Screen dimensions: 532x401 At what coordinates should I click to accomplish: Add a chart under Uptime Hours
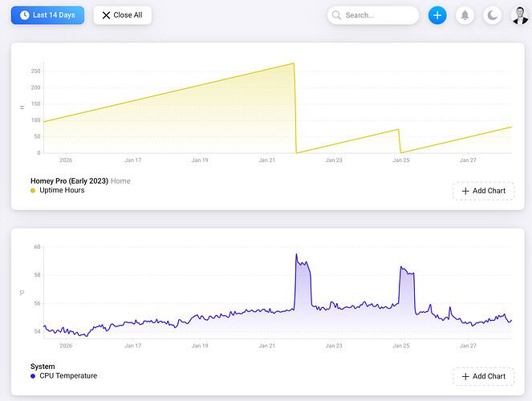pyautogui.click(x=484, y=191)
